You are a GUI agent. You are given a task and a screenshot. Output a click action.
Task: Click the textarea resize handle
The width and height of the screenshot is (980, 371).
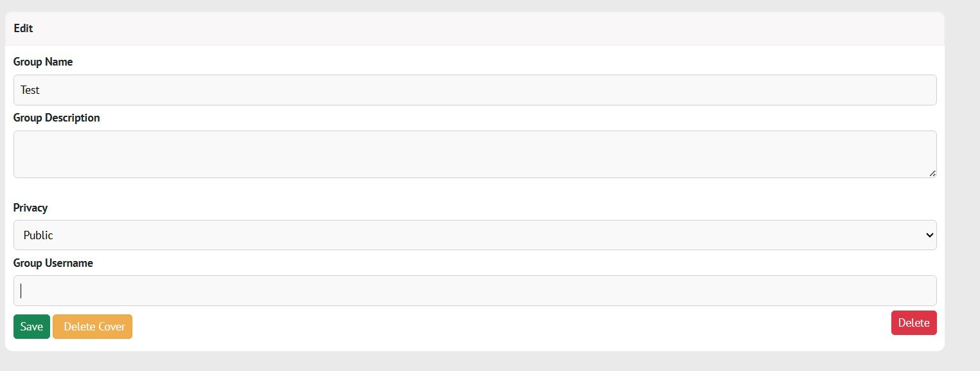932,173
